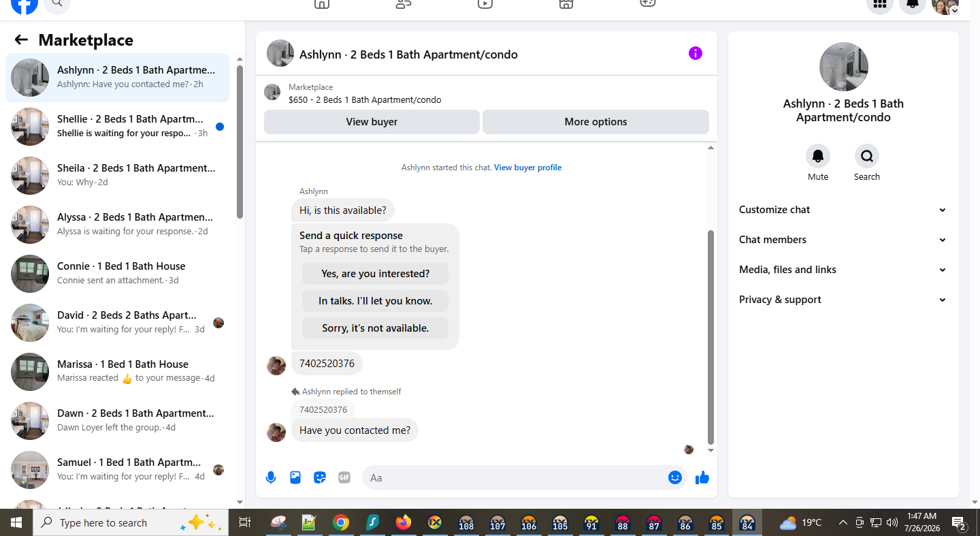The height and width of the screenshot is (536, 980).
Task: Click the taskbar clock showing 1:47 AM
Action: coord(921,522)
